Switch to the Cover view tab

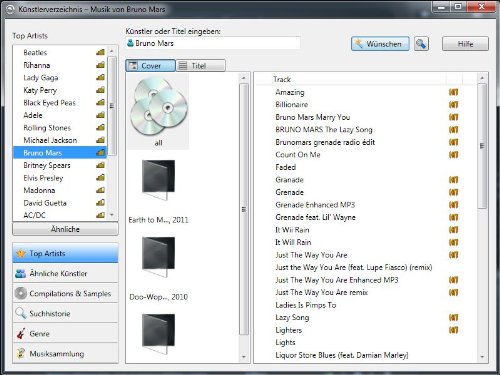point(150,66)
